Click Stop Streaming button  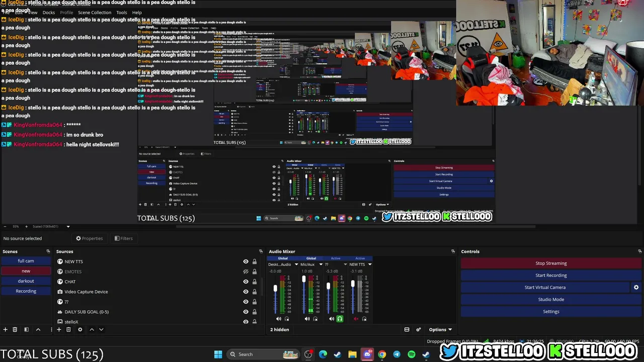tap(551, 263)
